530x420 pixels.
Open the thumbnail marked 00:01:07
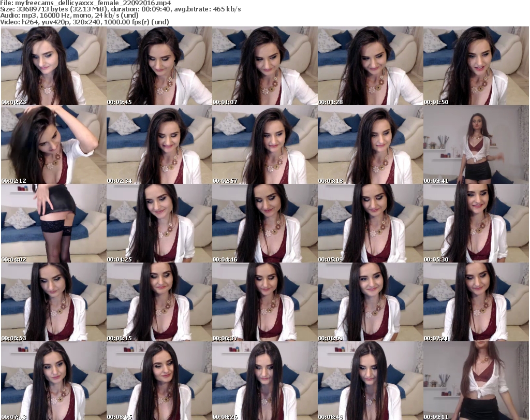264,66
